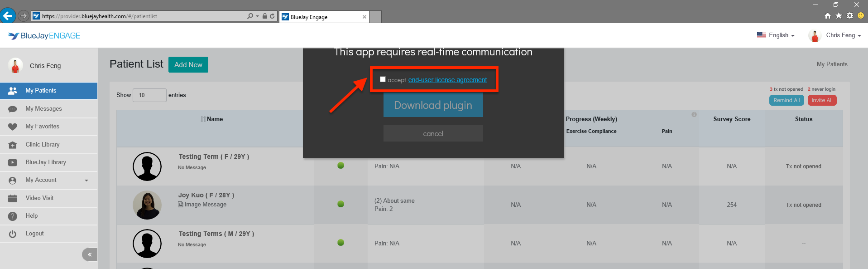868x269 pixels.
Task: Open BlueJay Library in sidebar
Action: click(x=49, y=162)
